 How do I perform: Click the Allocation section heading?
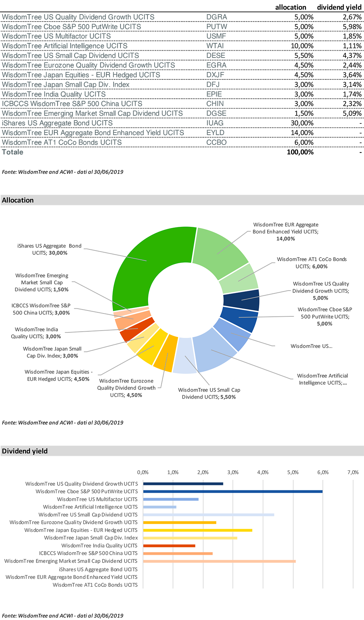click(18, 200)
